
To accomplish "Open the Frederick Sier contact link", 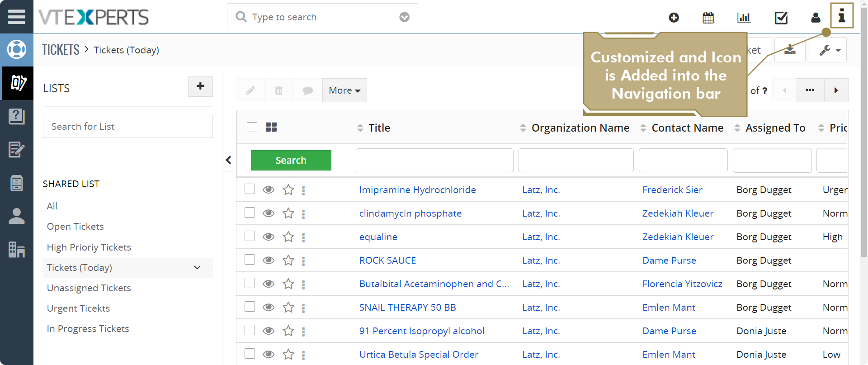I will 672,190.
